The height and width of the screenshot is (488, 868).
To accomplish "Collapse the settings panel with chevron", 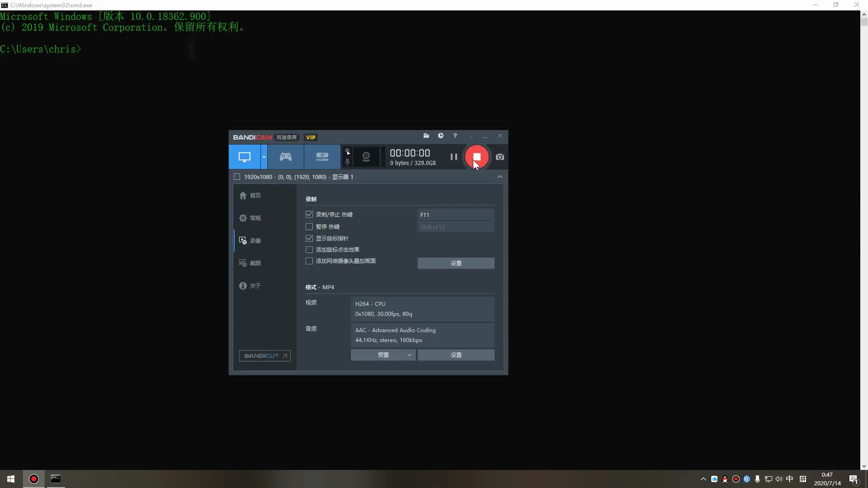I will pos(500,177).
